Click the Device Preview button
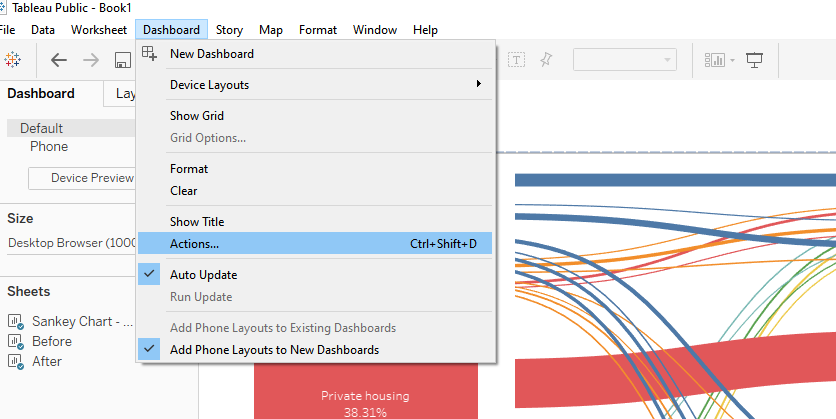836x419 pixels. point(83,178)
